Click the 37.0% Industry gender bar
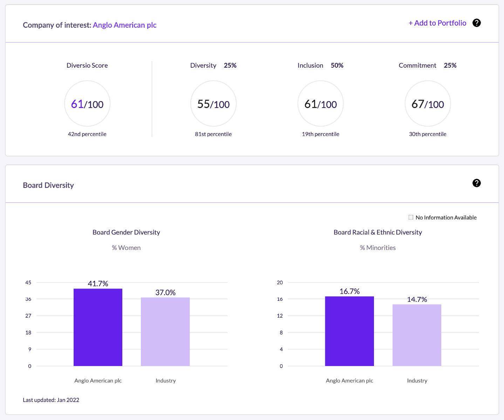The image size is (504, 420). [x=165, y=332]
